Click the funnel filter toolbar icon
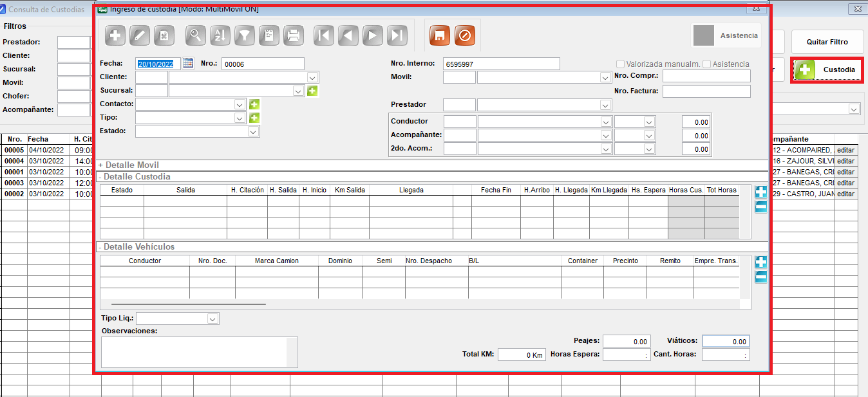The image size is (868, 397). pyautogui.click(x=245, y=36)
